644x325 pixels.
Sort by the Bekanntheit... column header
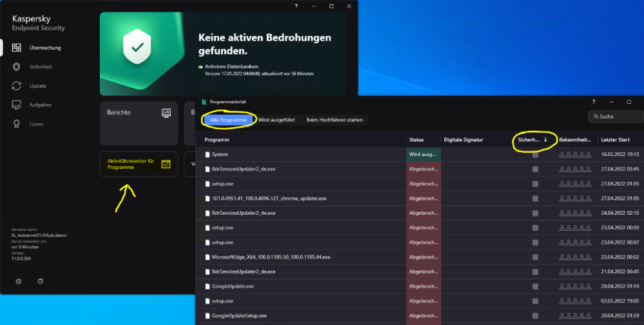tap(575, 140)
